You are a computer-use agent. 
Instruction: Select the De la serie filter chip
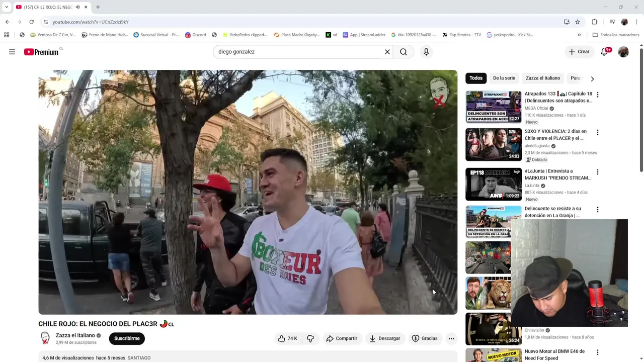pos(504,78)
